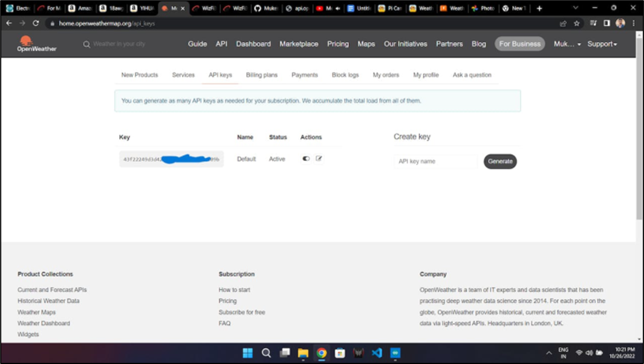Click the API key name input field
Image resolution: width=644 pixels, height=364 pixels.
pyautogui.click(x=436, y=161)
